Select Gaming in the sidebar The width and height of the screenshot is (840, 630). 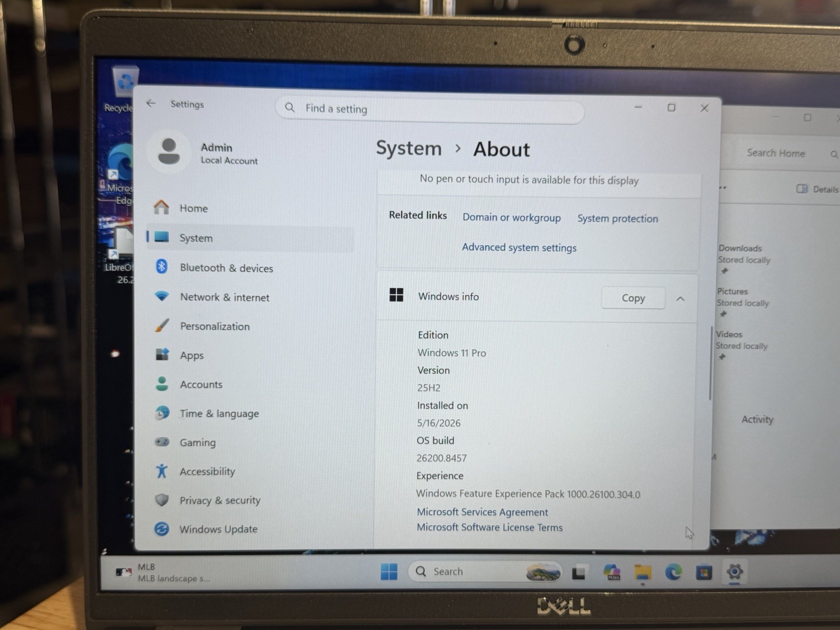(251, 443)
